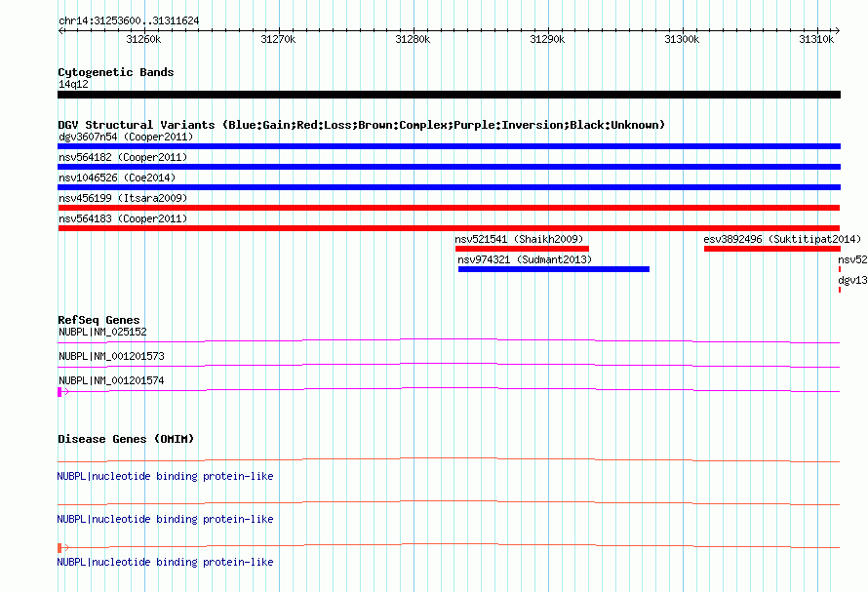Select the esv3892496 red loss bar

(x=772, y=250)
